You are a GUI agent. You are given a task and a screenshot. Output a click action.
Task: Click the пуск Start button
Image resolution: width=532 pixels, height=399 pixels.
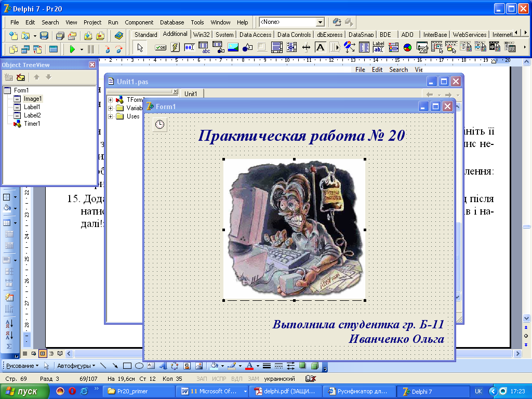click(24, 391)
